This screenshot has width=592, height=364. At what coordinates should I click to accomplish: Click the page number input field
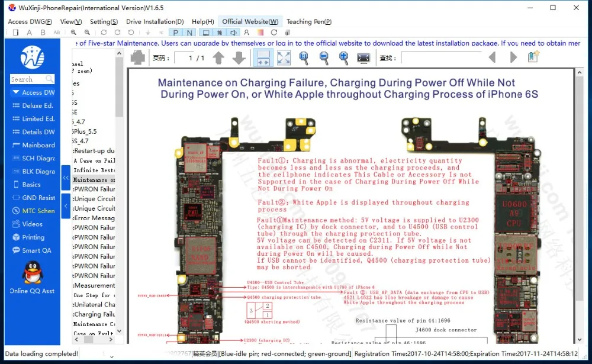[189, 58]
